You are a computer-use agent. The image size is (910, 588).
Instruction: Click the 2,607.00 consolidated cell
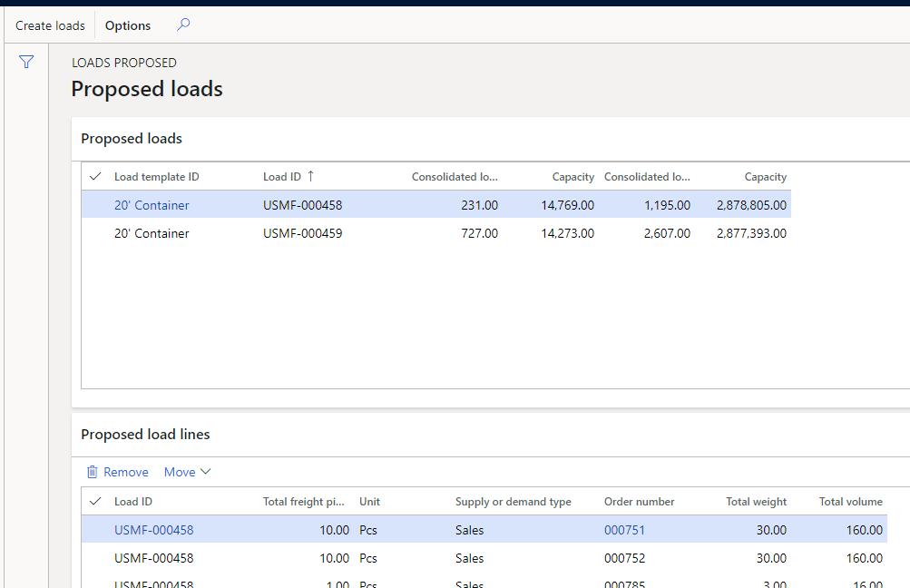[x=668, y=233]
